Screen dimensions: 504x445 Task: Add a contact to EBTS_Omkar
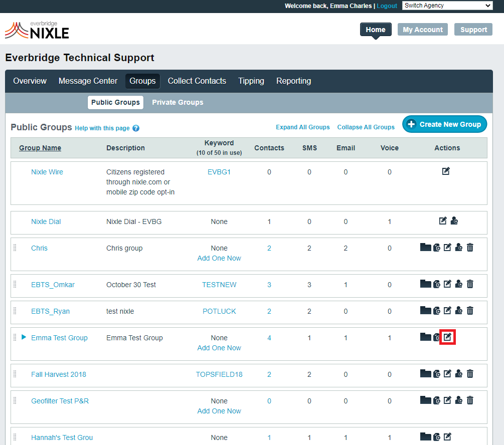[x=459, y=284]
